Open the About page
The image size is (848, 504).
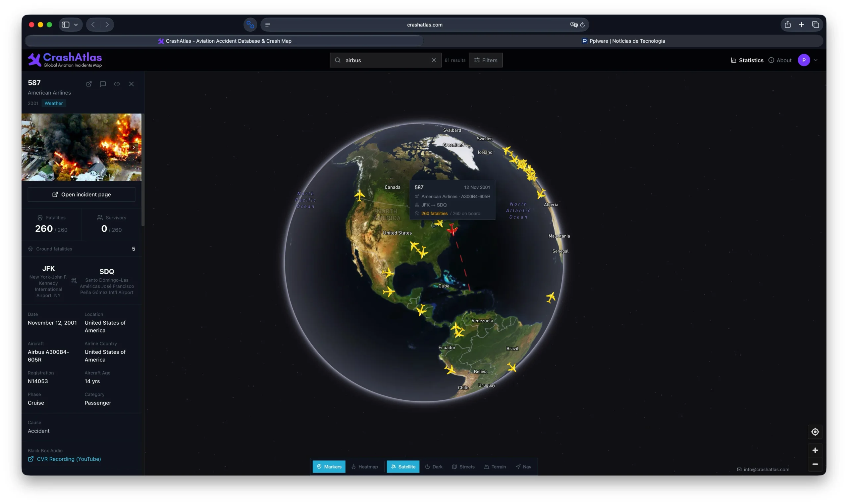click(x=780, y=60)
